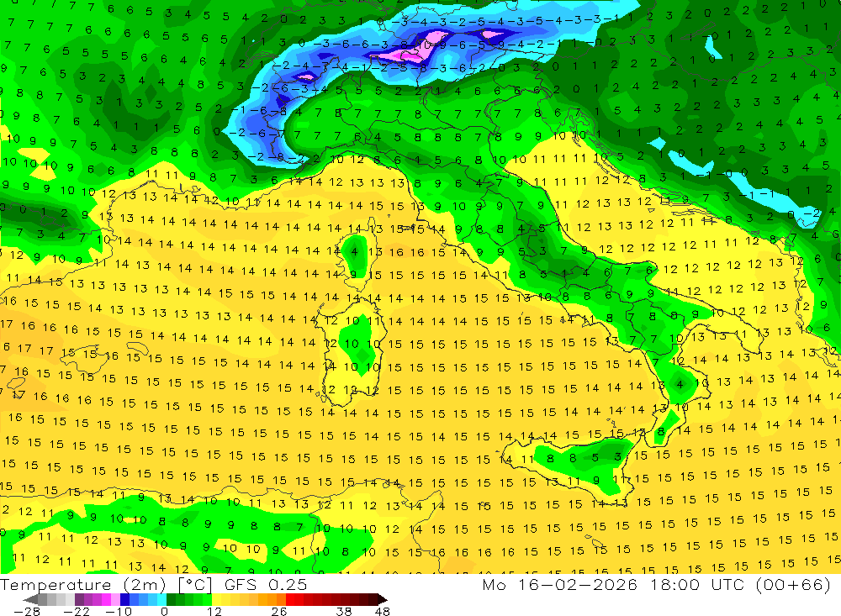This screenshot has width=841, height=616.
Task: Click the '-28' color scale label
Action: [27, 611]
